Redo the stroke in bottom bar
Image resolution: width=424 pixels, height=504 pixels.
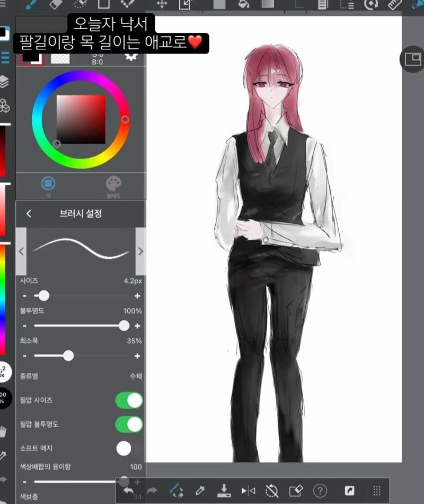152,491
